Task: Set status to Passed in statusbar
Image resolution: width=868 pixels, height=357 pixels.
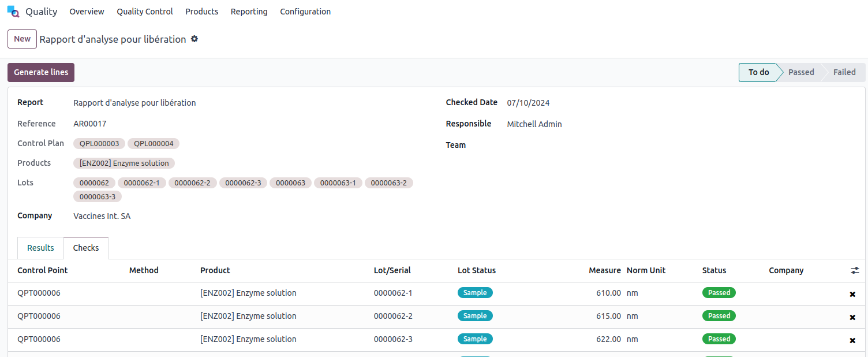Action: (800, 72)
